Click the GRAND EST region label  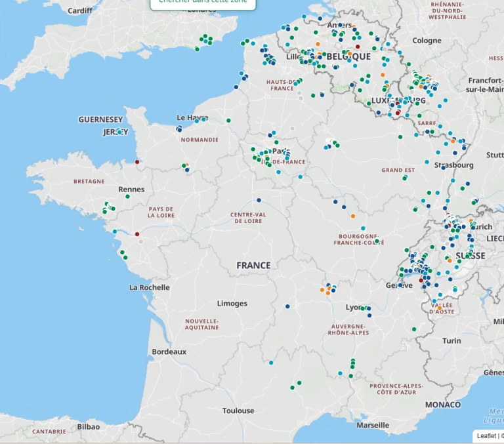[398, 170]
